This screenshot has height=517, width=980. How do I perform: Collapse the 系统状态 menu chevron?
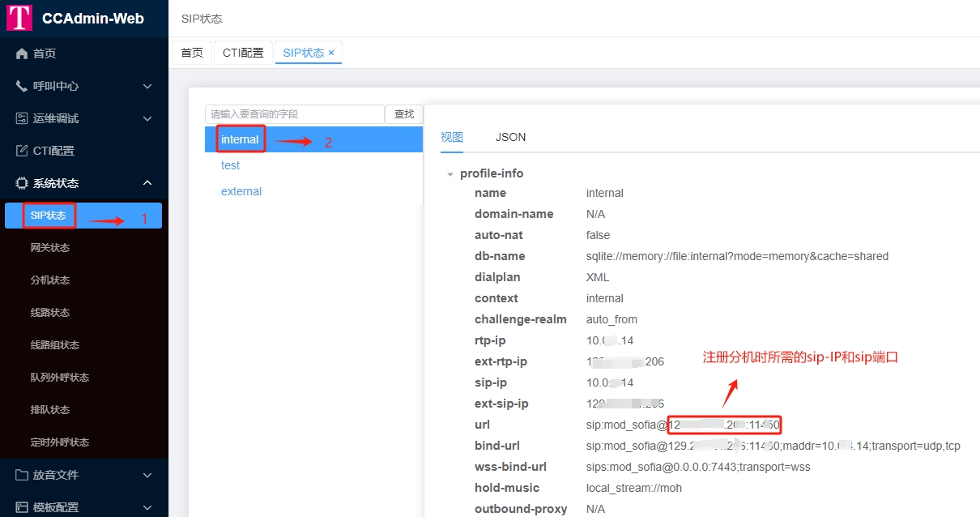pos(147,183)
